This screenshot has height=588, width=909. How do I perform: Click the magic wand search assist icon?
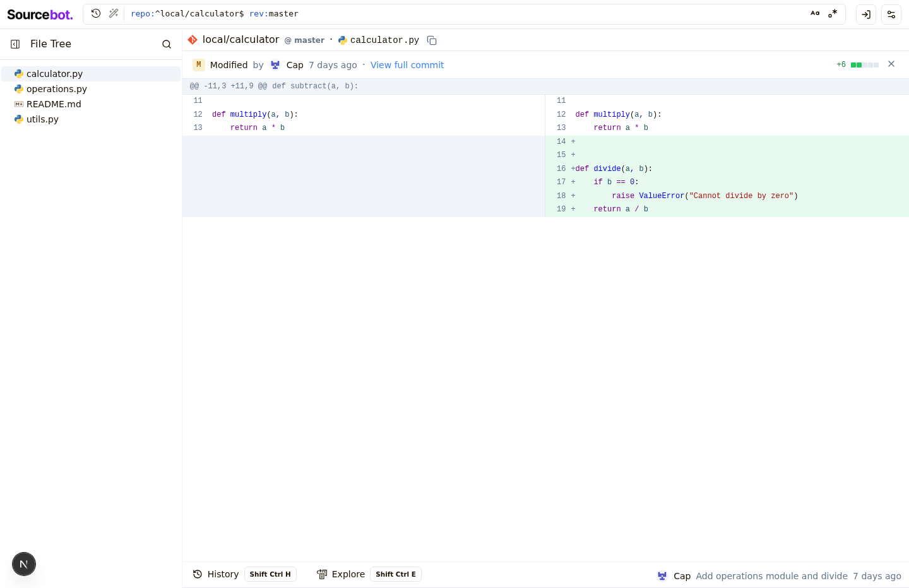click(114, 13)
